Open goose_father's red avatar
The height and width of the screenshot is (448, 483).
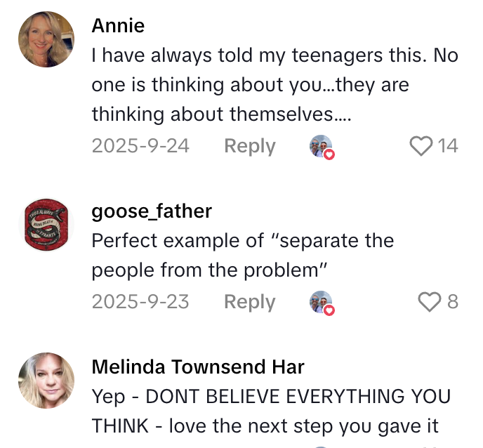(x=46, y=225)
